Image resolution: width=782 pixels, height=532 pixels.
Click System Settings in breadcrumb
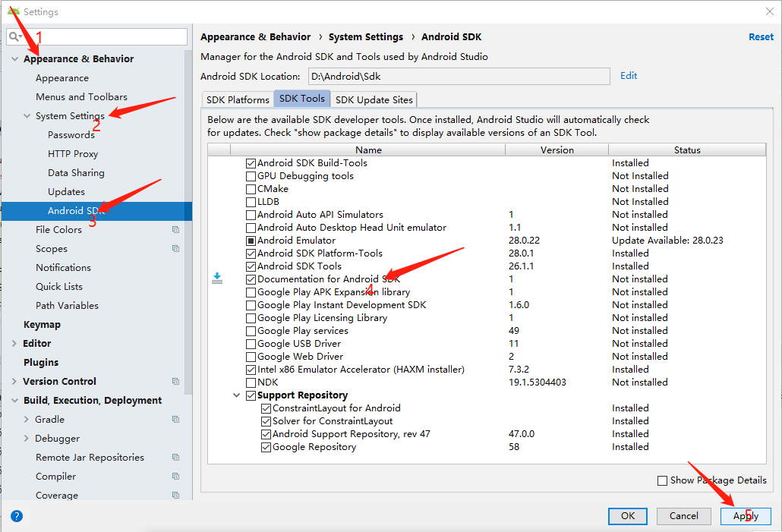365,37
